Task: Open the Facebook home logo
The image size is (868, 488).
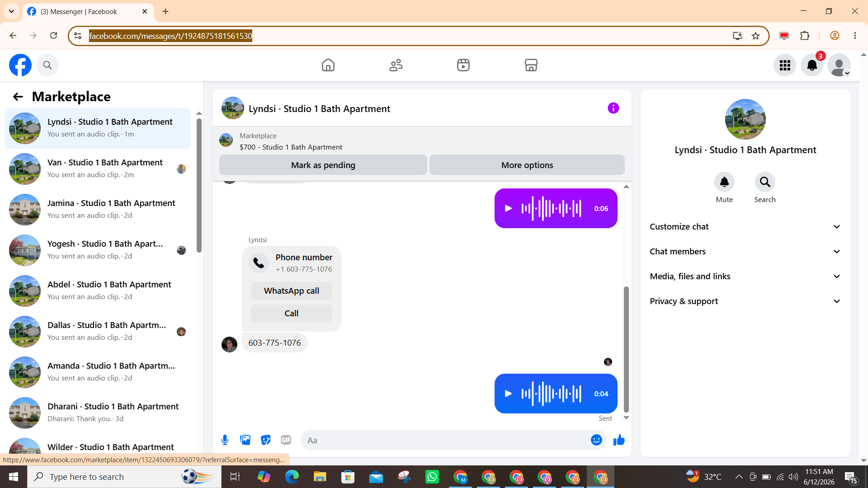Action: coord(20,65)
